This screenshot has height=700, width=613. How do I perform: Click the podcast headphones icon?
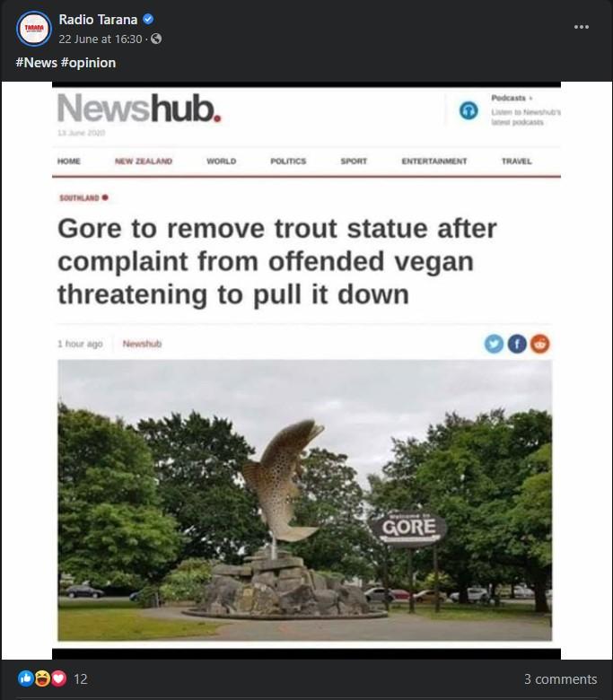[469, 110]
